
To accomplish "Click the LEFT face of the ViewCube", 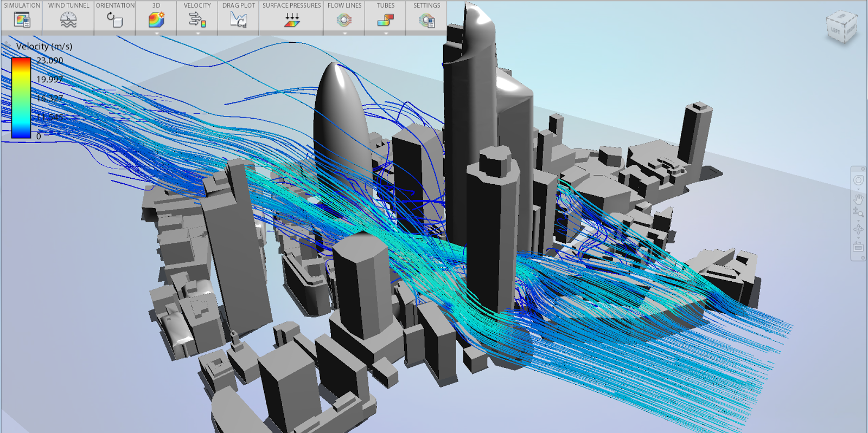I will [836, 31].
